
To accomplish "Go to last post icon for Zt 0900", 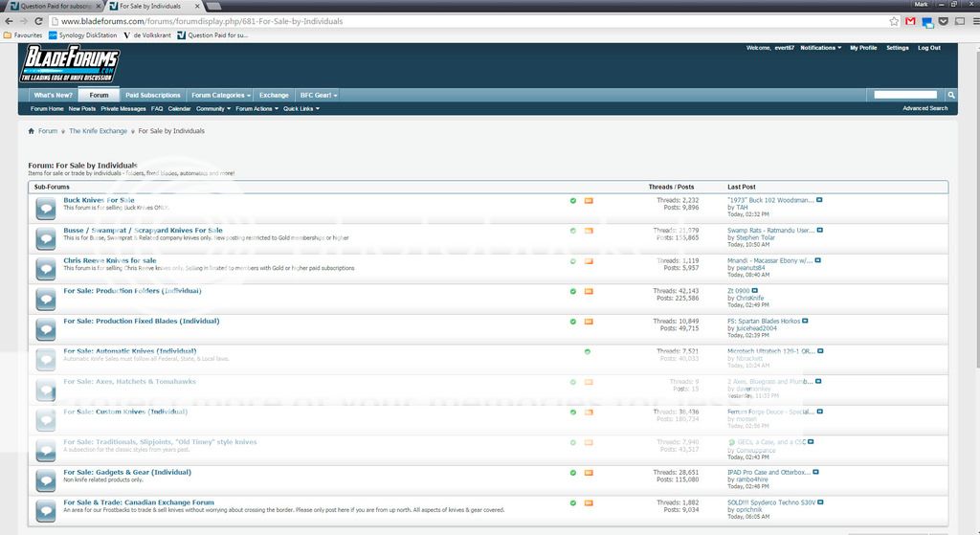I will [754, 291].
